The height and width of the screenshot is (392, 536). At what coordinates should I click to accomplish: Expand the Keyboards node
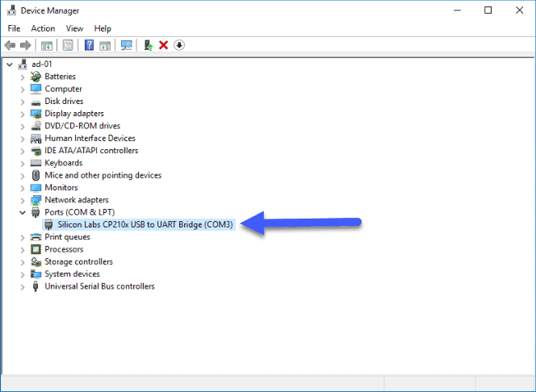tap(23, 164)
